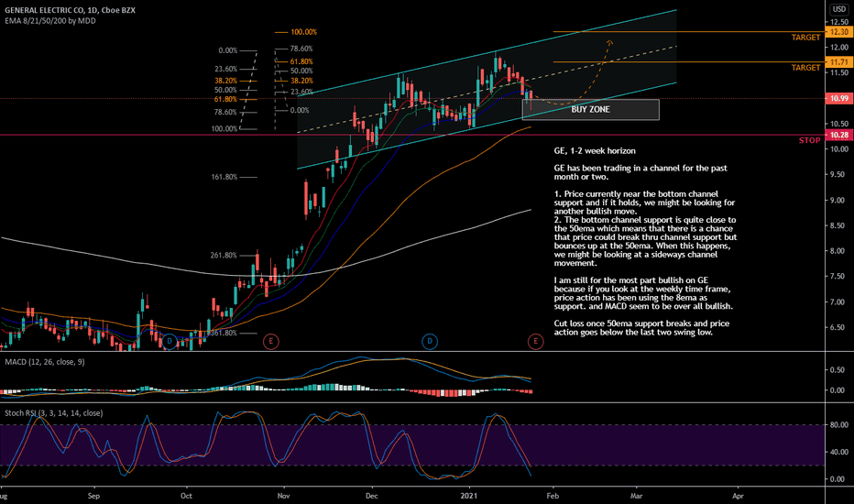
Task: Click the orange 100.00% Fibonacci label
Action: tap(303, 32)
